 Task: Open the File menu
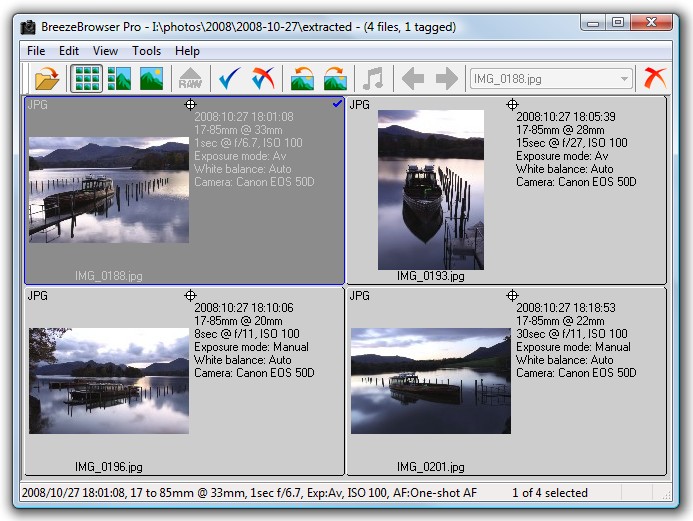36,51
